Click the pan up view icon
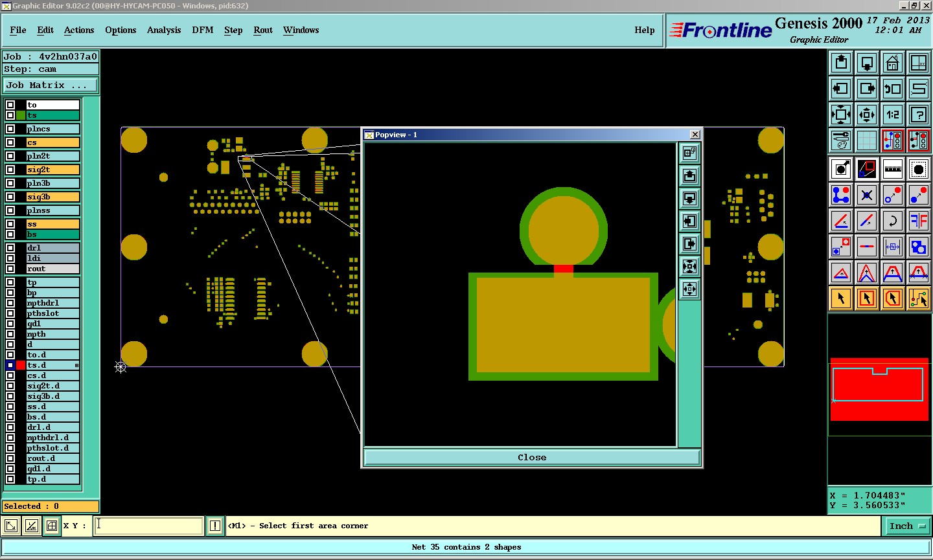The image size is (933, 560). tap(841, 63)
